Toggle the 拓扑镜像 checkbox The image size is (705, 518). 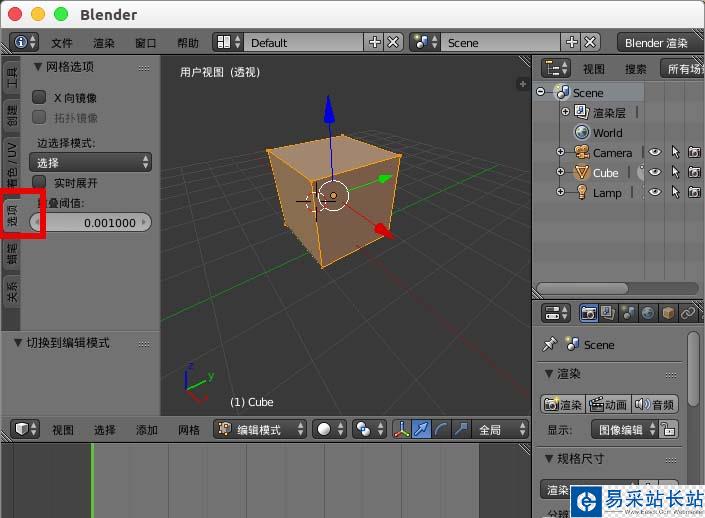pyautogui.click(x=39, y=117)
